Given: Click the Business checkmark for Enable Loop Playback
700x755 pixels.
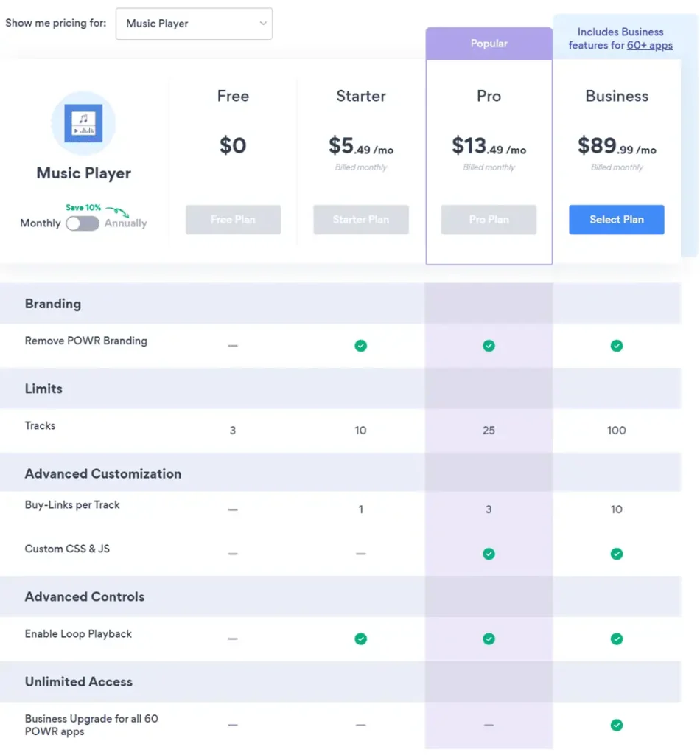Looking at the screenshot, I should coord(617,639).
